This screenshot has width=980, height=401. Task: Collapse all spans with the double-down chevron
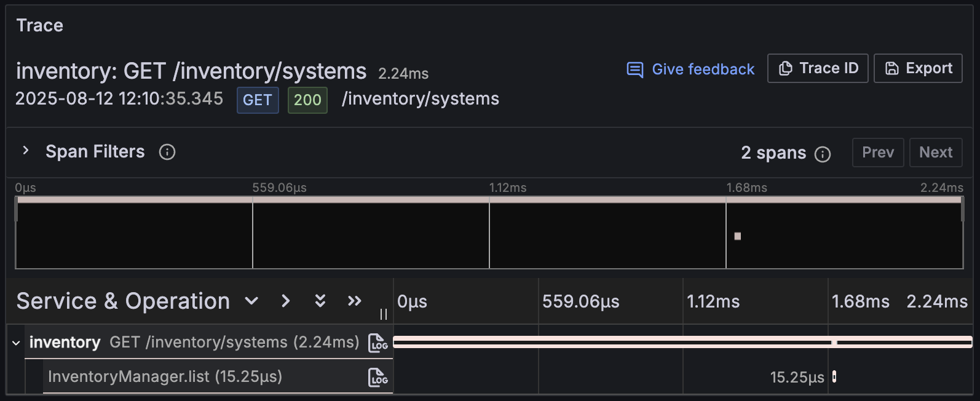point(320,301)
